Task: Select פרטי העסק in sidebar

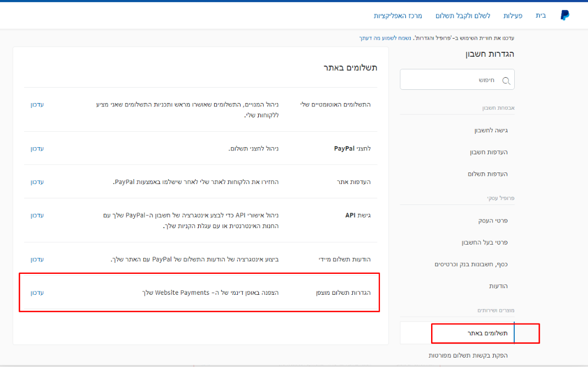Action: point(493,220)
